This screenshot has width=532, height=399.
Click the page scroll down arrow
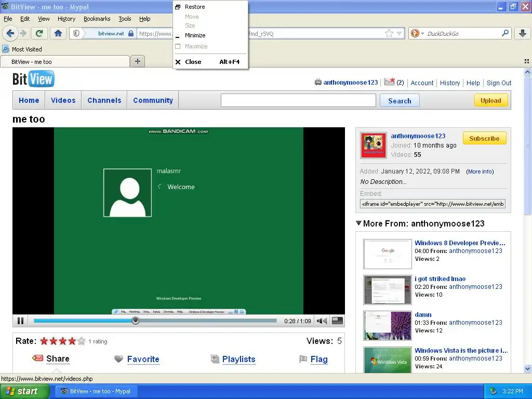click(527, 368)
